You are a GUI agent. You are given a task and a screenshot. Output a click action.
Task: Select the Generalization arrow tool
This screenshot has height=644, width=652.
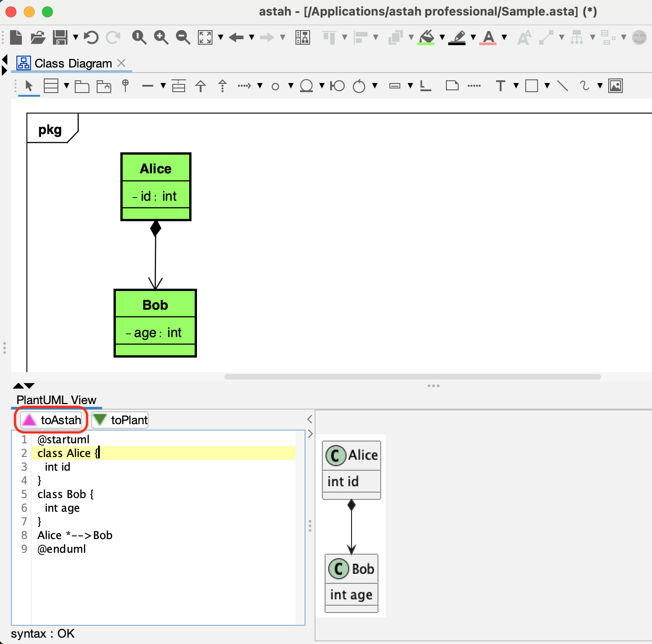click(201, 86)
